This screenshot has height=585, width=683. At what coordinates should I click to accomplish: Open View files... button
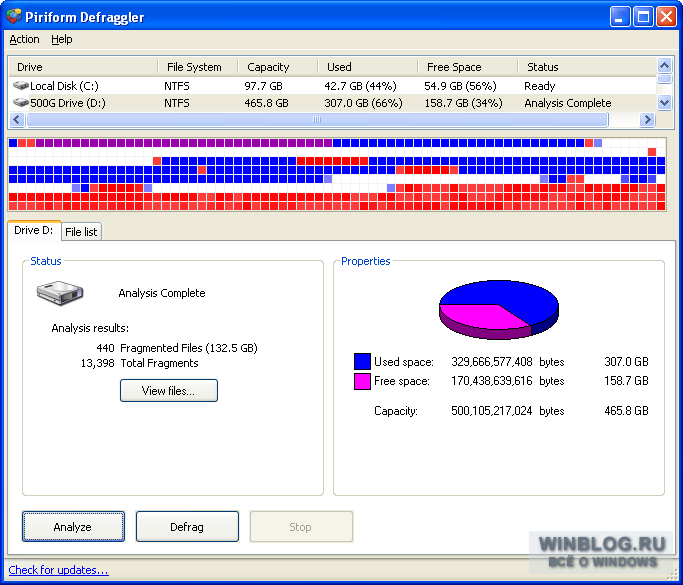coord(169,390)
